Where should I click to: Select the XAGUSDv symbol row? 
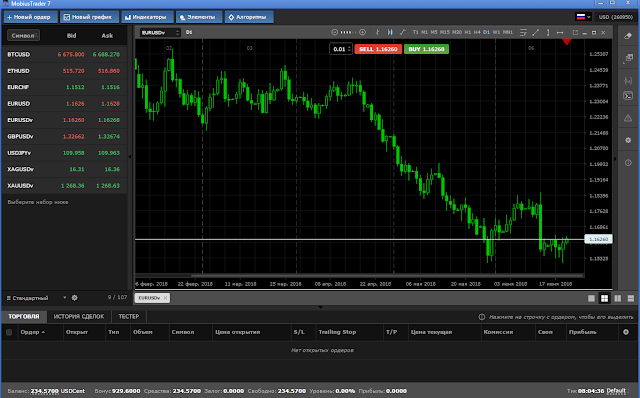(64, 169)
